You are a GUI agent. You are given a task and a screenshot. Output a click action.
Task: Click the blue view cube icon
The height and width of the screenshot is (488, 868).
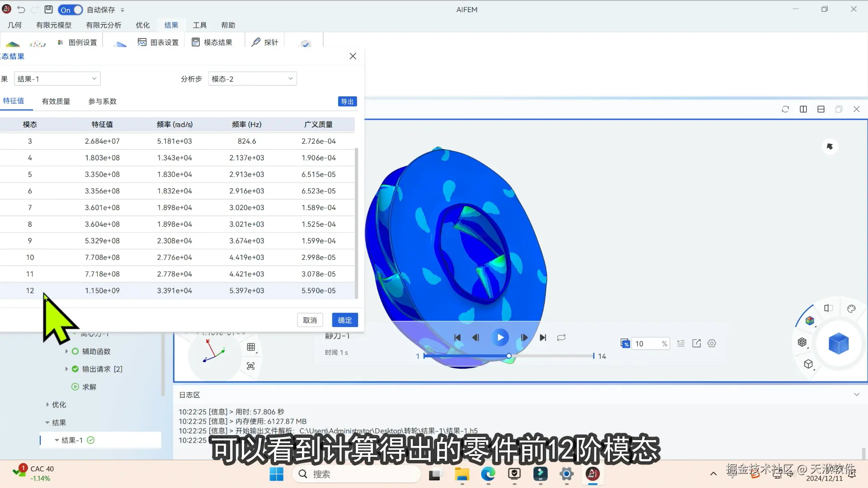(x=838, y=343)
